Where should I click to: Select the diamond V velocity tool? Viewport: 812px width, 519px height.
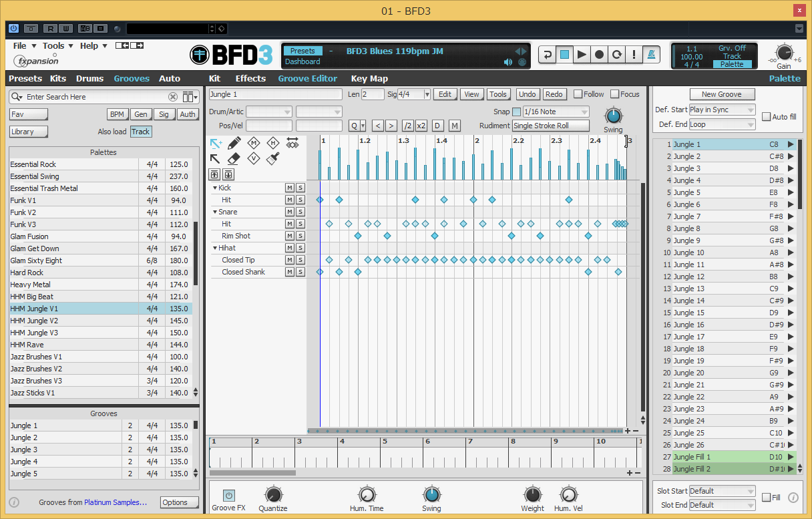pyautogui.click(x=253, y=159)
